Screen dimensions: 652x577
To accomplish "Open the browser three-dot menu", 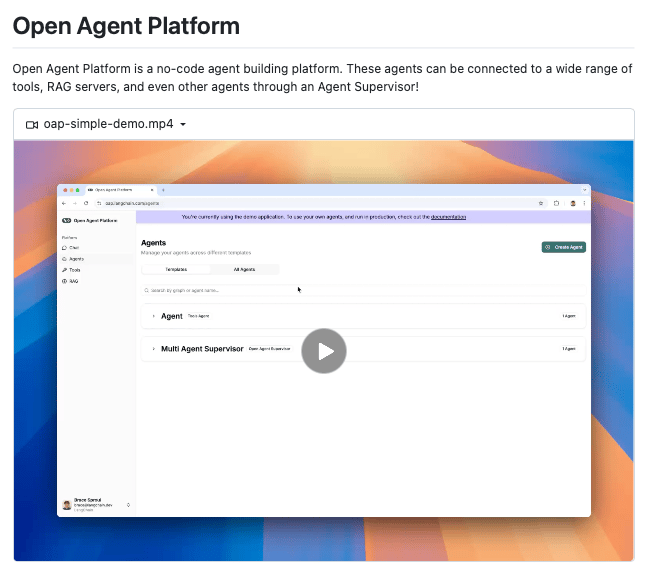I will 584,203.
